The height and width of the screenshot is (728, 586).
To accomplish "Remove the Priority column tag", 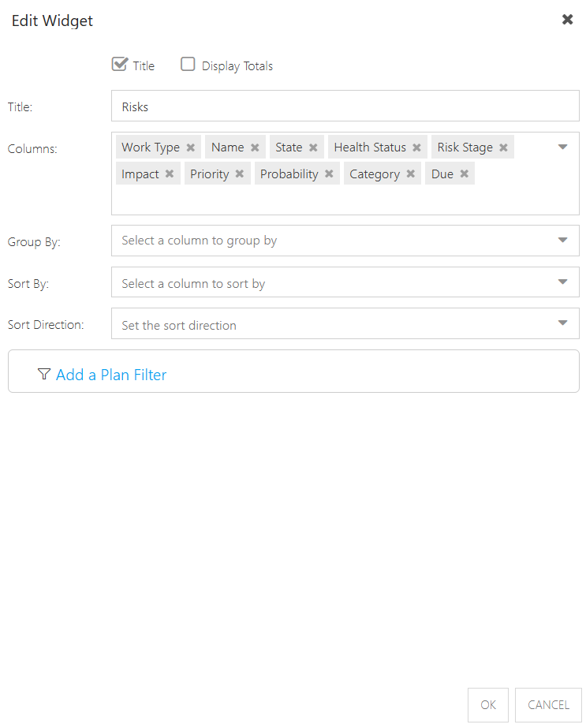I will tap(240, 174).
